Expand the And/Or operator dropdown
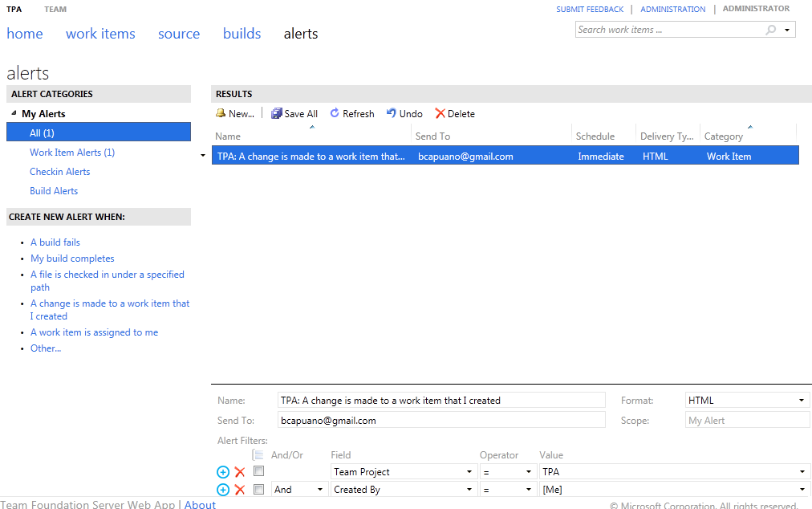The width and height of the screenshot is (812, 509). point(320,490)
